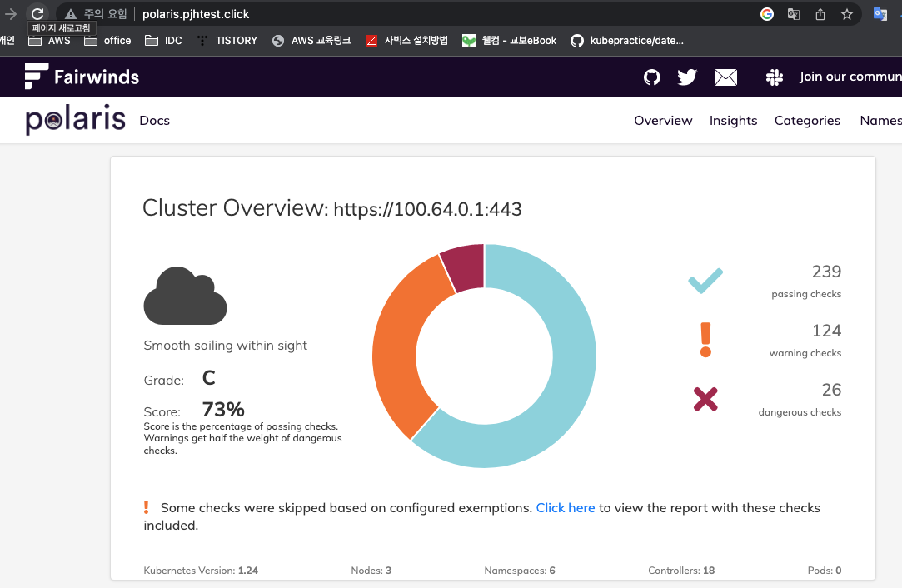Image resolution: width=902 pixels, height=588 pixels.
Task: Click the 26 dangerous checks count
Action: pos(831,390)
